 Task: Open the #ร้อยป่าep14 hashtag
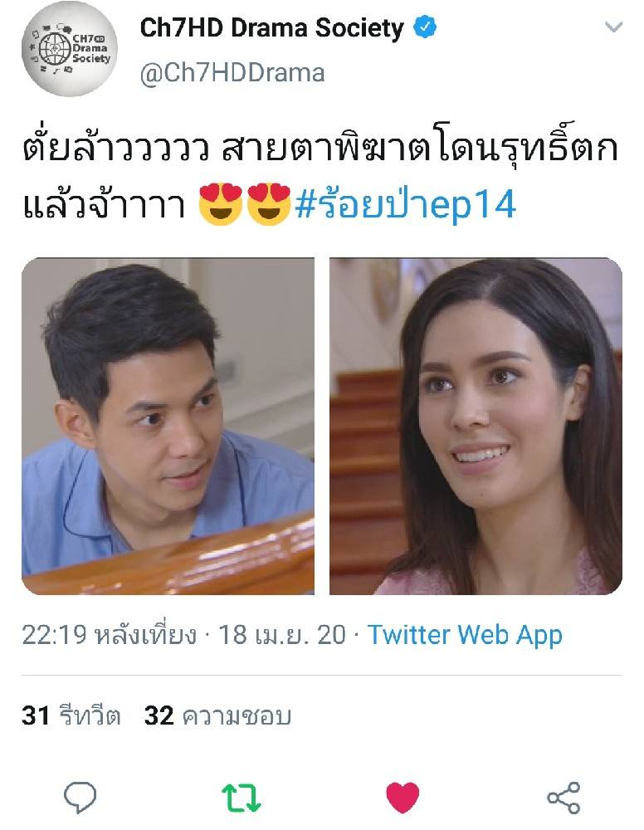pyautogui.click(x=405, y=204)
